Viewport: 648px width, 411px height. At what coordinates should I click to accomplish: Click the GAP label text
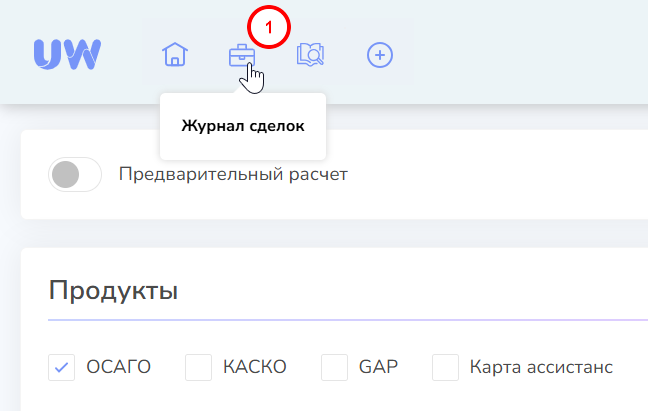point(378,367)
